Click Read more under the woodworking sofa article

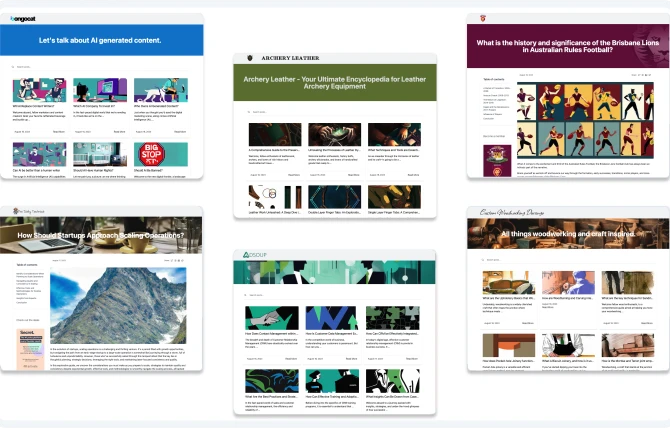528,323
